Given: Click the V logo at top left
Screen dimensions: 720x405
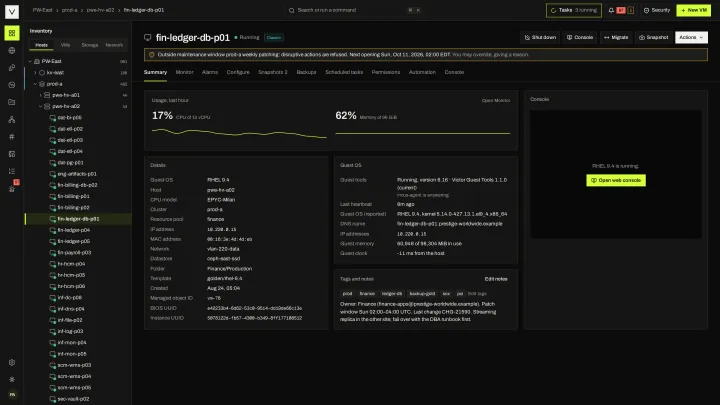Looking at the screenshot, I should click(12, 11).
